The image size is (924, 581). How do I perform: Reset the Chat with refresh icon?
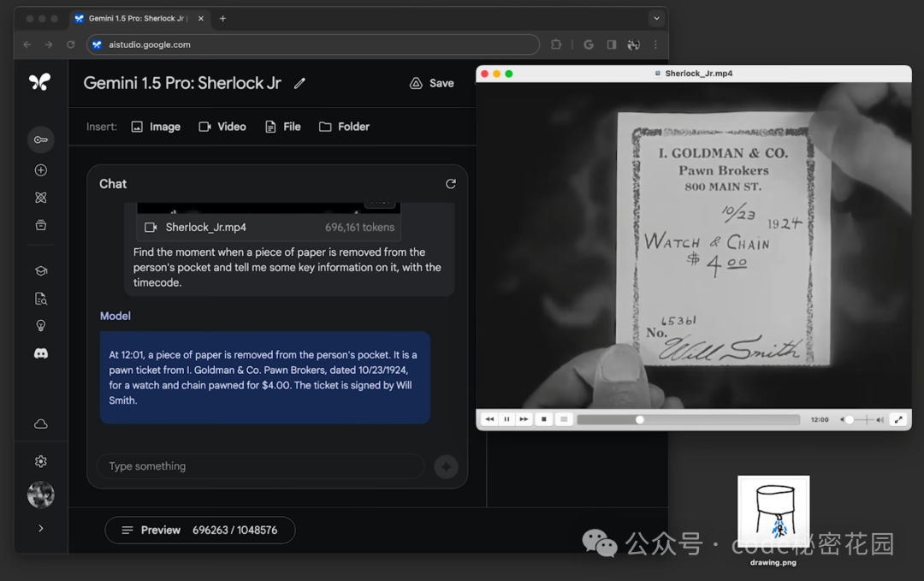point(451,184)
